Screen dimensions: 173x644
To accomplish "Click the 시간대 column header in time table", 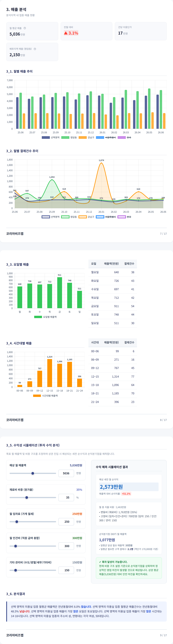I will click(x=95, y=342).
